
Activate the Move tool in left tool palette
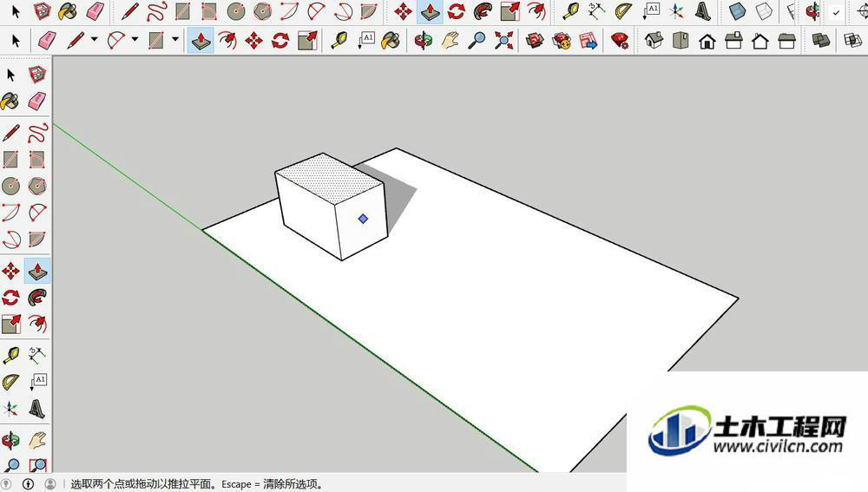pyautogui.click(x=10, y=272)
